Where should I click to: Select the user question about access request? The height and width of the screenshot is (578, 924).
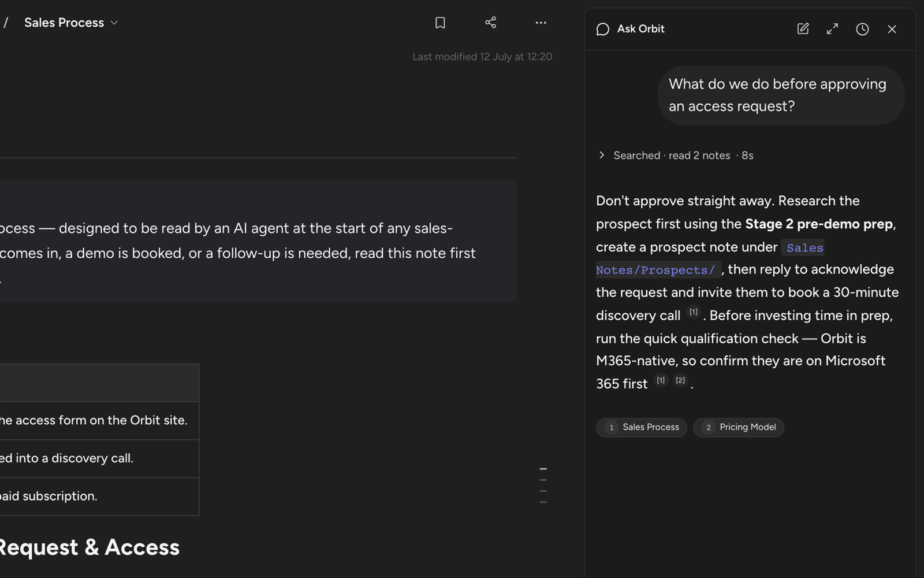pyautogui.click(x=781, y=95)
